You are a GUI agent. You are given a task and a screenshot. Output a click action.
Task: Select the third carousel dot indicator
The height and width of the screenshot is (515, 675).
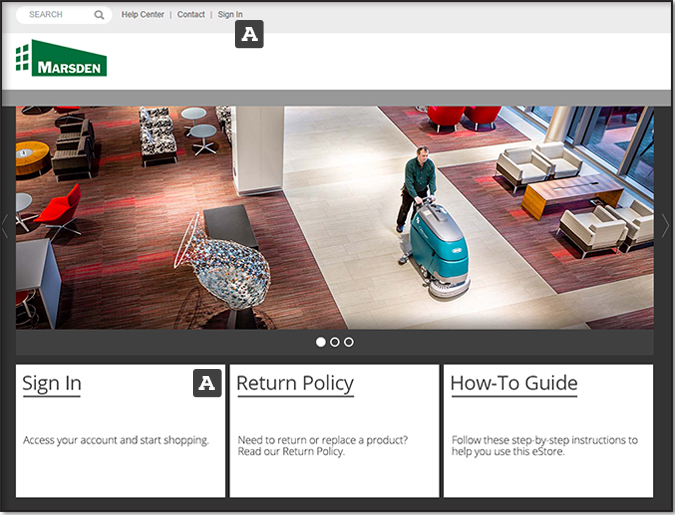tap(349, 342)
